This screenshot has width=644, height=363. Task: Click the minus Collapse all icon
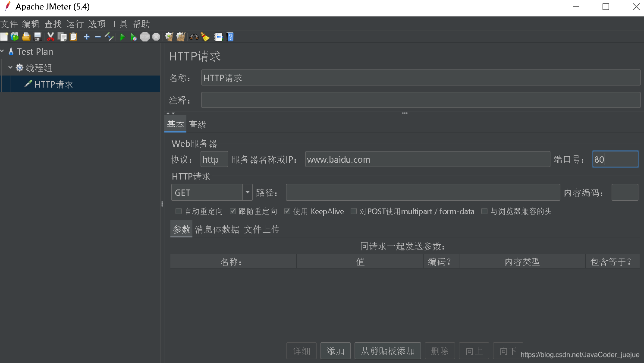[98, 37]
